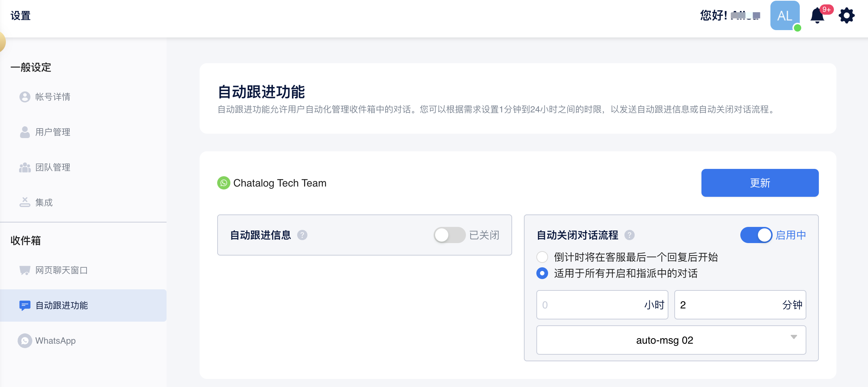Click the AL user avatar
Image resolution: width=868 pixels, height=387 pixels.
click(785, 16)
